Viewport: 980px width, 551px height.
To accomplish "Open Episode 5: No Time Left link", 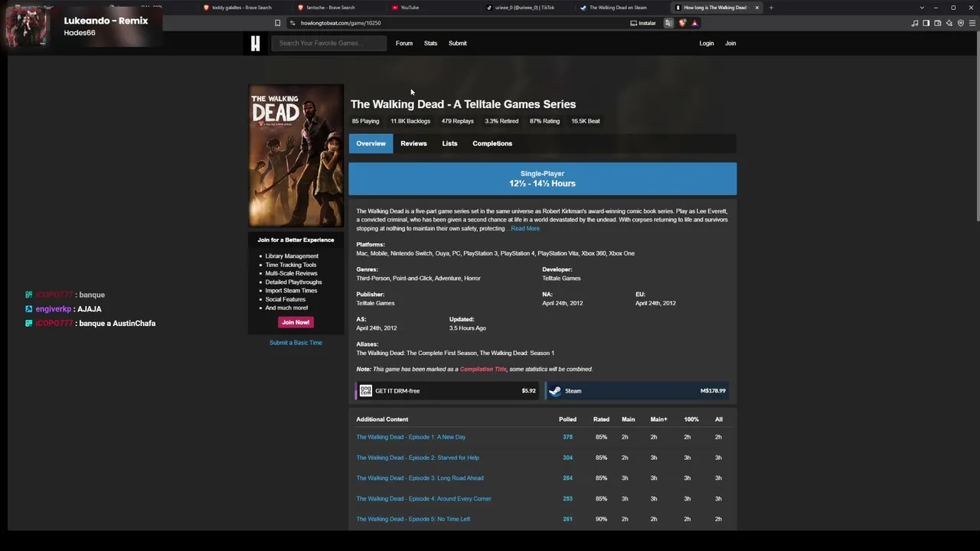I will click(413, 519).
